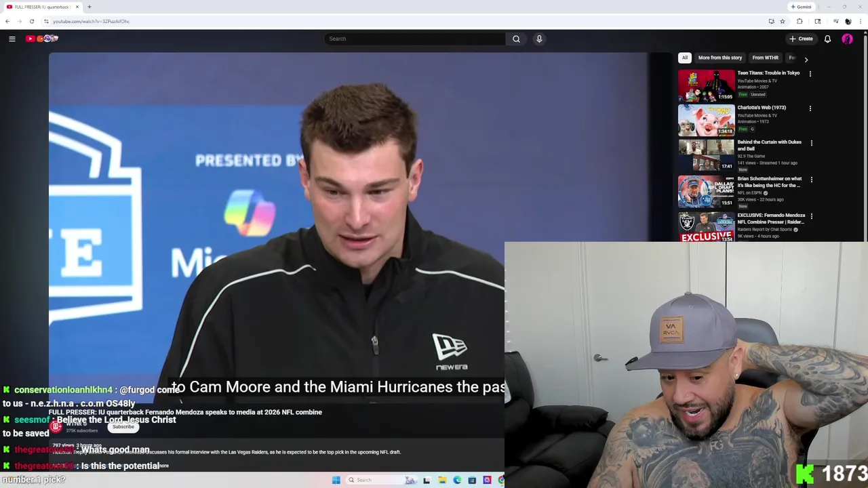Click the FULL PRESSER video title text

pos(185,412)
